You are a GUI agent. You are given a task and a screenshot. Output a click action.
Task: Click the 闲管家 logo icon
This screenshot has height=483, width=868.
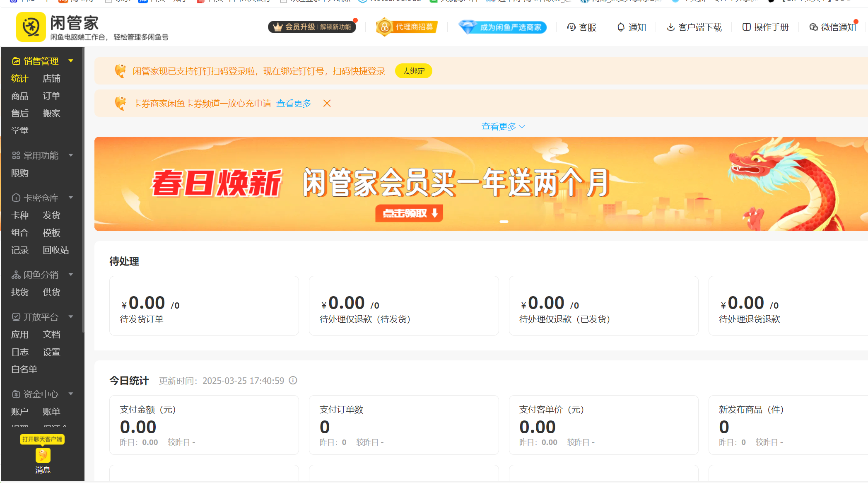pyautogui.click(x=31, y=27)
